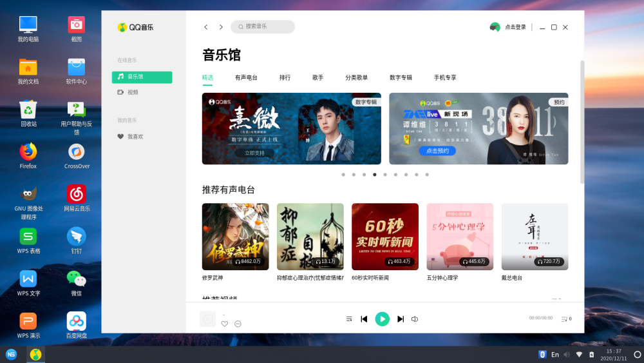Switch to the 精选 tab
This screenshot has width=644, height=363.
click(x=207, y=78)
